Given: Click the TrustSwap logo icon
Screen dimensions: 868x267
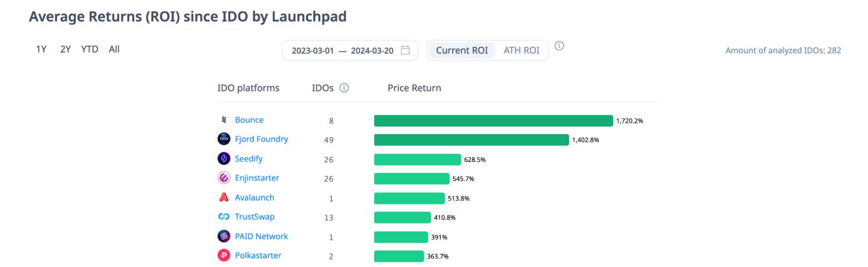Looking at the screenshot, I should 223,217.
